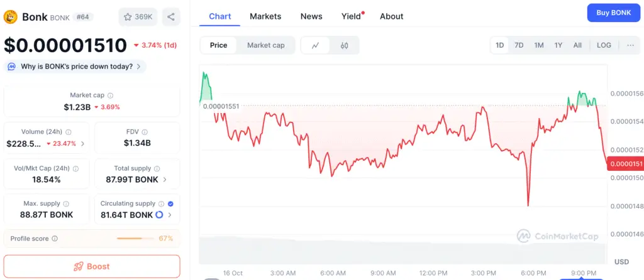The image size is (644, 280).
Task: Click the Profile score info icon
Action: click(x=55, y=239)
